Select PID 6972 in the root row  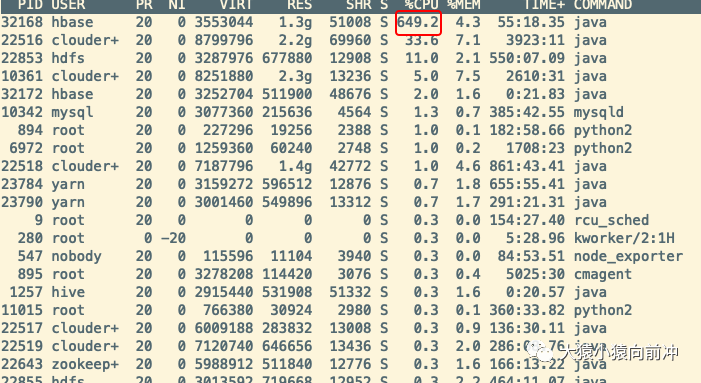26,148
